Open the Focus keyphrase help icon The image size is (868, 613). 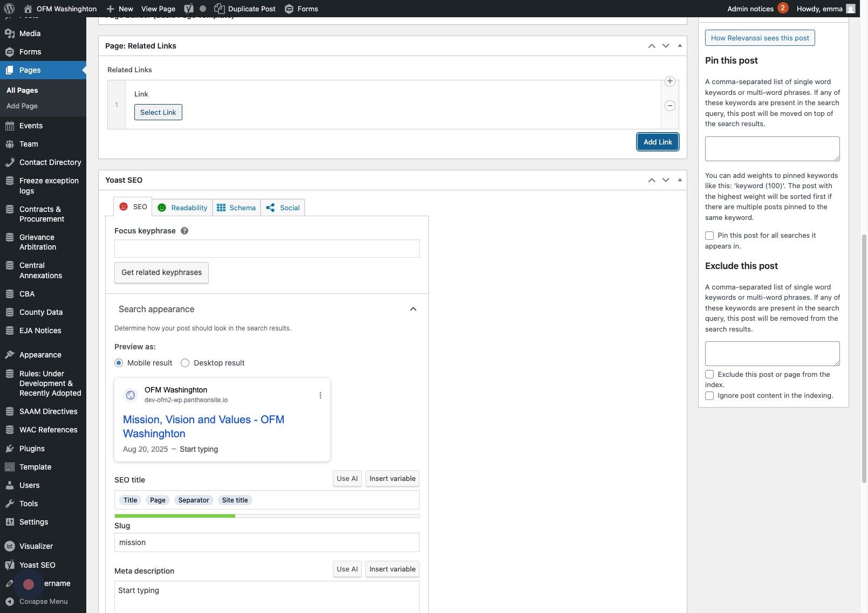(x=184, y=231)
